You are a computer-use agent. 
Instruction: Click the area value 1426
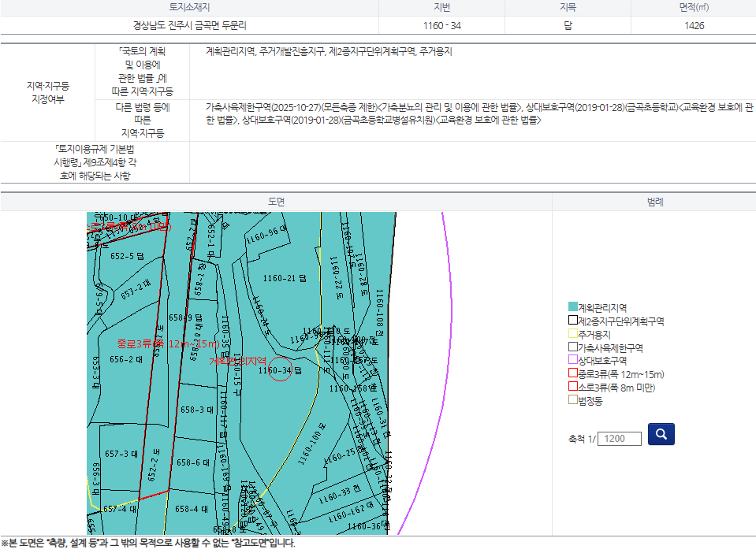click(694, 25)
